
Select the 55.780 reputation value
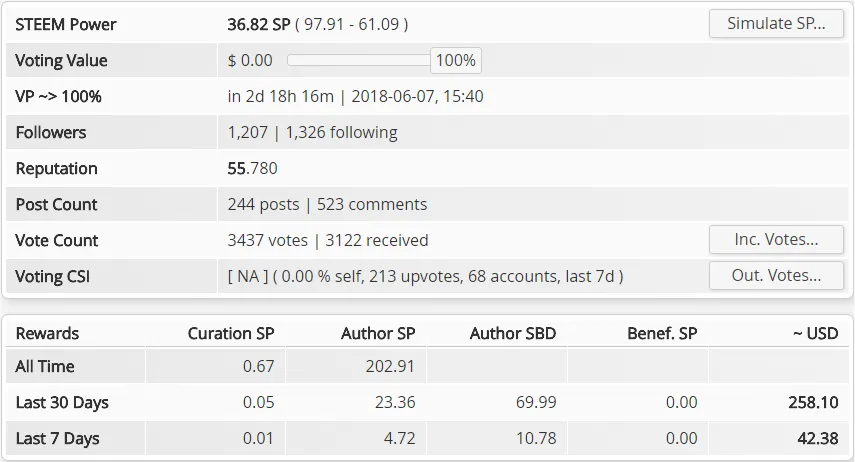point(252,169)
